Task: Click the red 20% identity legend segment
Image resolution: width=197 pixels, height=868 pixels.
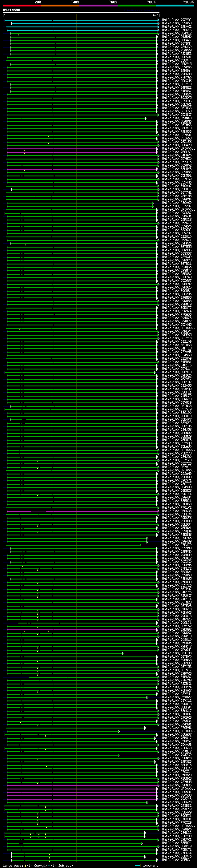Action: pyautogui.click(x=22, y=6)
